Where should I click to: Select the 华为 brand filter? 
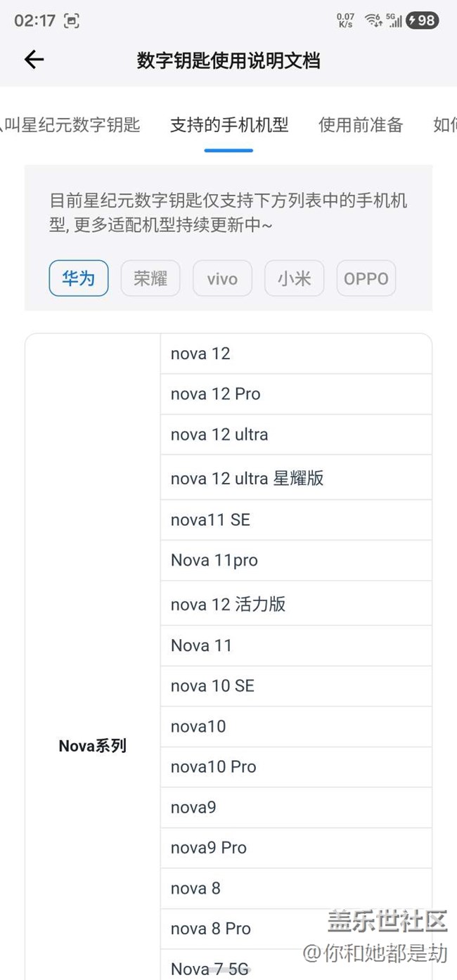pyautogui.click(x=78, y=278)
